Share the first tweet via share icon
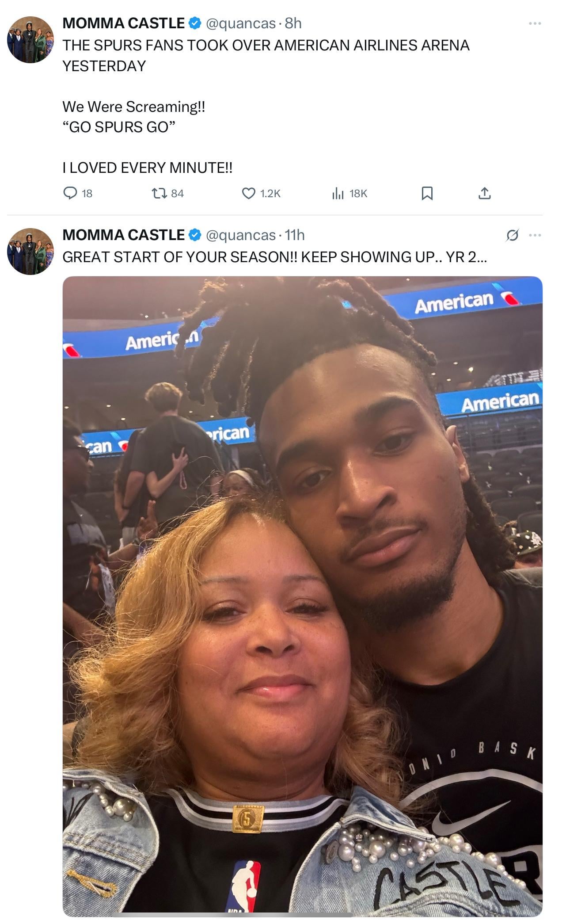The image size is (566, 924). (x=485, y=193)
